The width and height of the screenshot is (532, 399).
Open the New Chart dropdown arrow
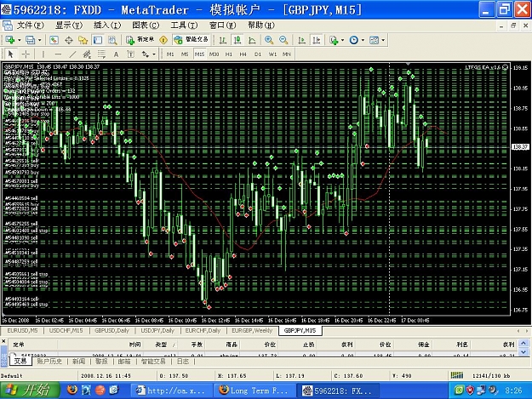coord(19,40)
